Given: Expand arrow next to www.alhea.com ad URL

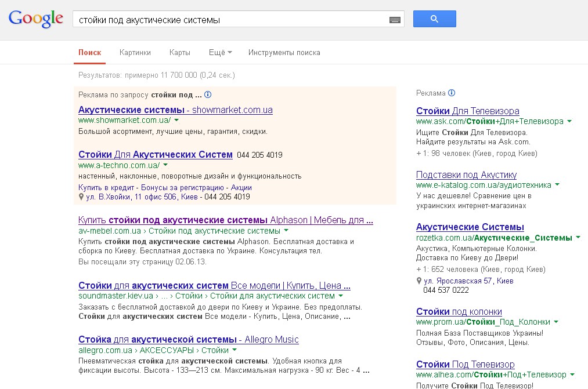Looking at the screenshot, I should point(572,375).
